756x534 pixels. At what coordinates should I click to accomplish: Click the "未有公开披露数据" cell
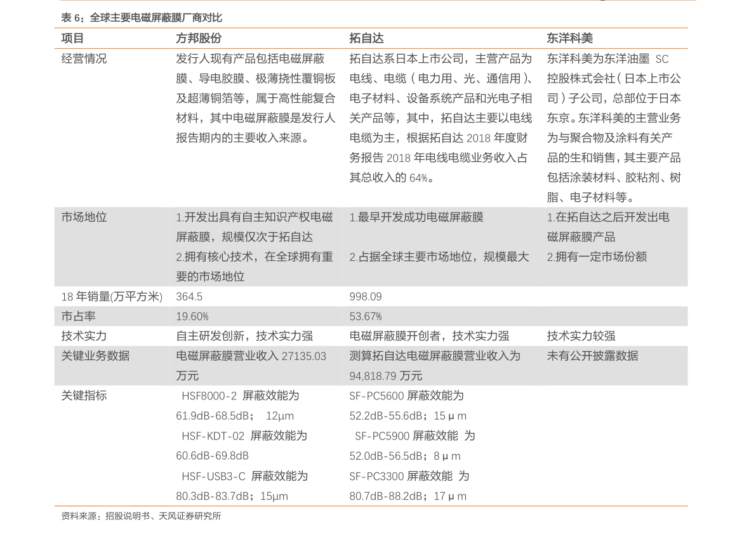pyautogui.click(x=592, y=356)
